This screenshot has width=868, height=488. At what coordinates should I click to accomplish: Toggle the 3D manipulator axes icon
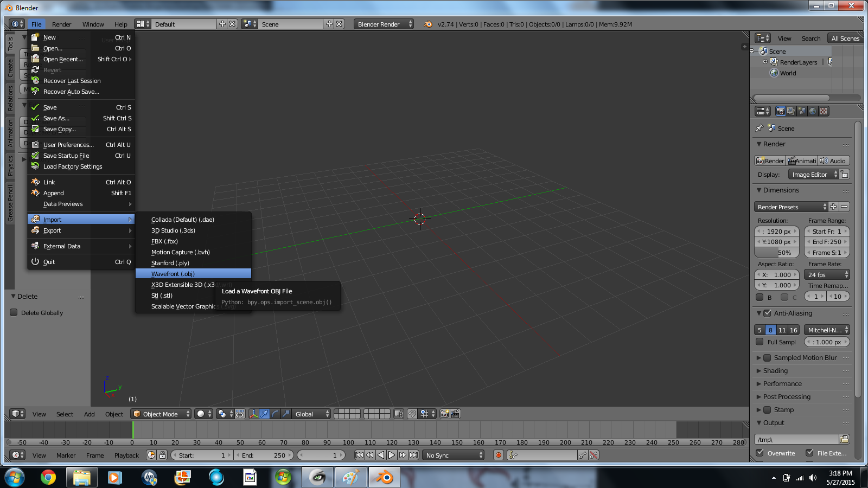tap(253, 414)
